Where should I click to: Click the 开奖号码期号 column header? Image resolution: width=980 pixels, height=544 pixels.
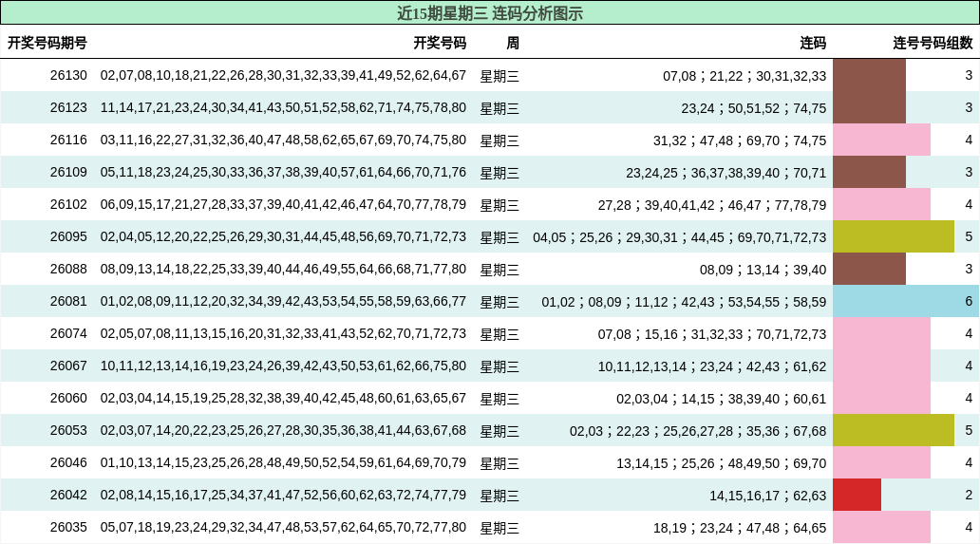tap(47, 43)
